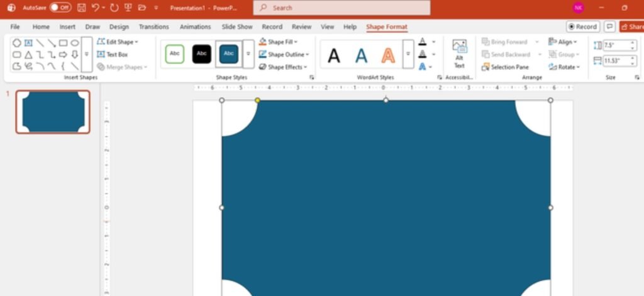Open the View tab
Screen dimensions: 644x296
click(327, 26)
